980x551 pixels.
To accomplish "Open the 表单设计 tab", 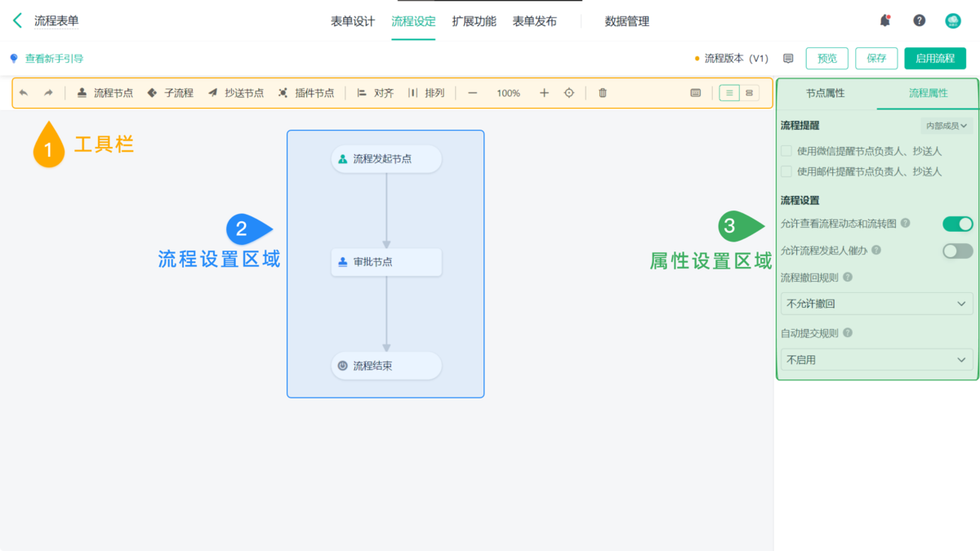I will click(x=353, y=21).
